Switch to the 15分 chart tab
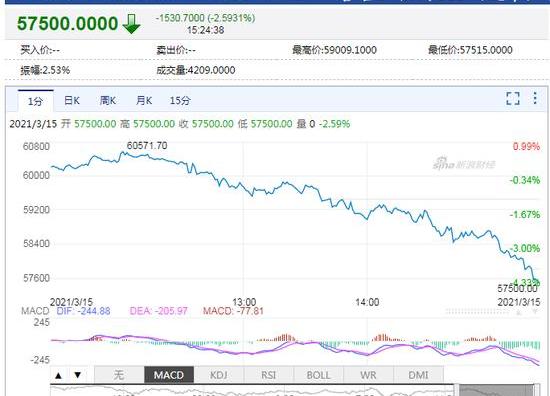The height and width of the screenshot is (396, 550). pos(180,101)
